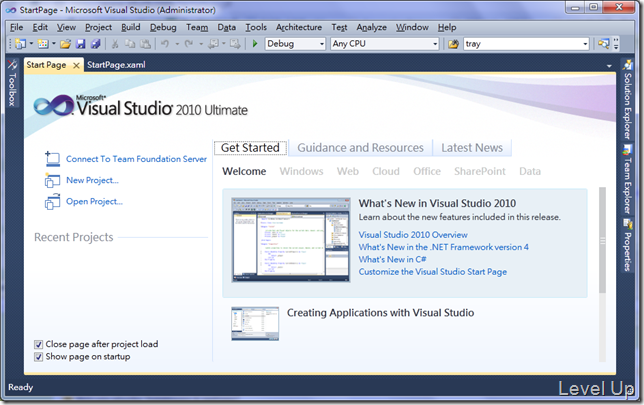Click the Cut scissors icon
Screen dimensions: 644x405
tap(115, 44)
